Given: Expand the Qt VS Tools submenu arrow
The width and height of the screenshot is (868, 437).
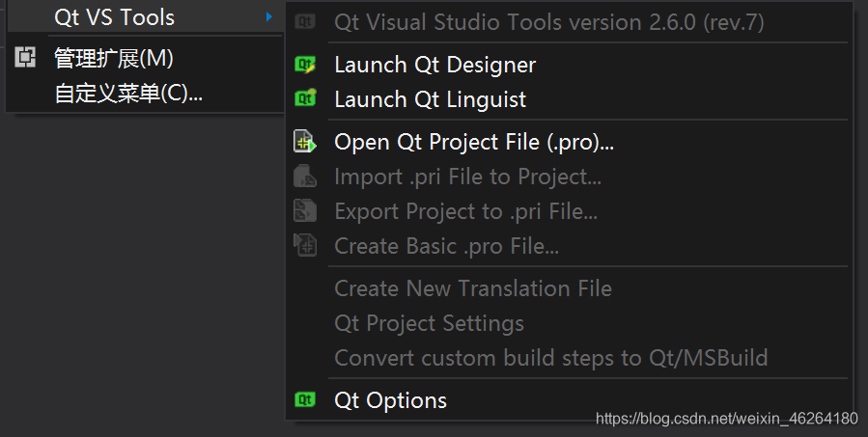Looking at the screenshot, I should point(268,17).
